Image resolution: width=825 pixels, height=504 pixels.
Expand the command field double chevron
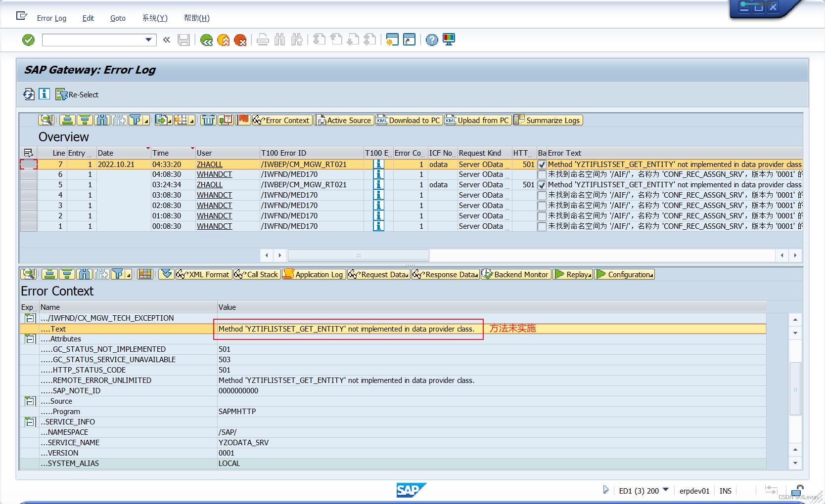tap(167, 40)
